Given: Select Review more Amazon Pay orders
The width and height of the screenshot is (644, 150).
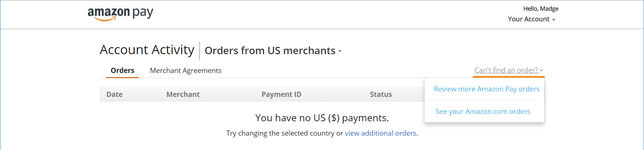Looking at the screenshot, I should click(x=487, y=89).
